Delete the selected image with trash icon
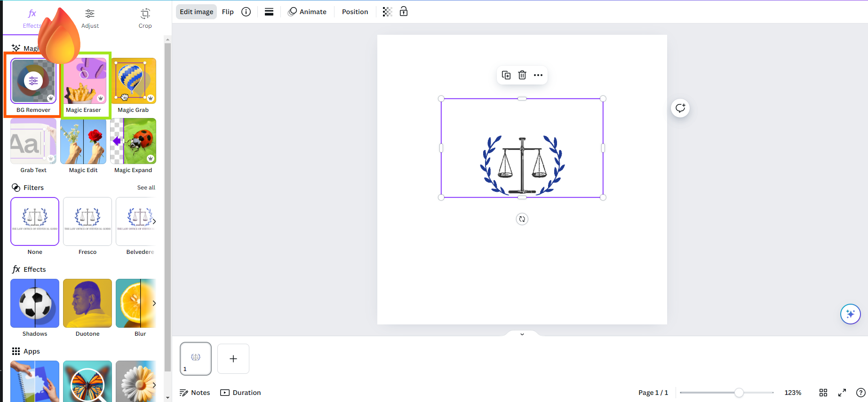This screenshot has height=402, width=868. [x=522, y=75]
